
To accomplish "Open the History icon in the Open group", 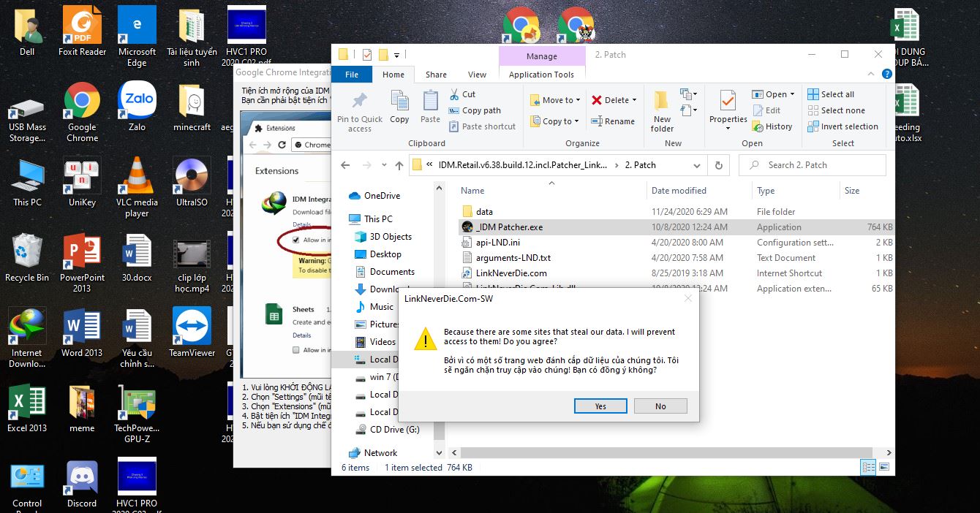I will (773, 126).
